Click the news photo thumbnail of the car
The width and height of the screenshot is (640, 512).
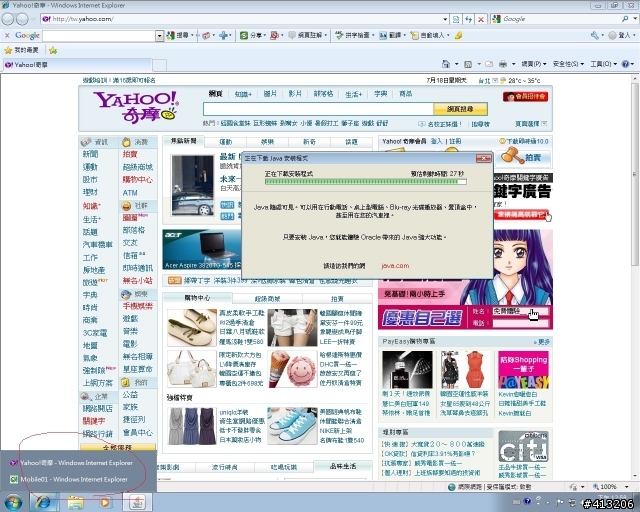pos(192,185)
